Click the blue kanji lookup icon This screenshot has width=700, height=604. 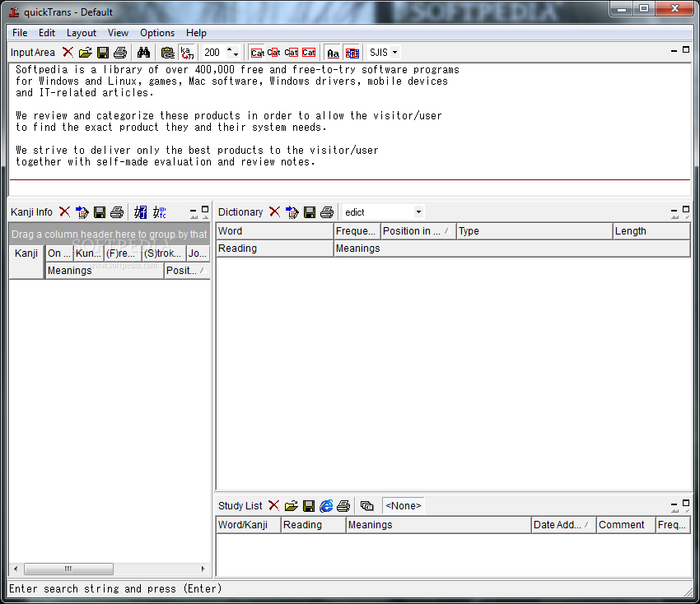click(x=140, y=211)
